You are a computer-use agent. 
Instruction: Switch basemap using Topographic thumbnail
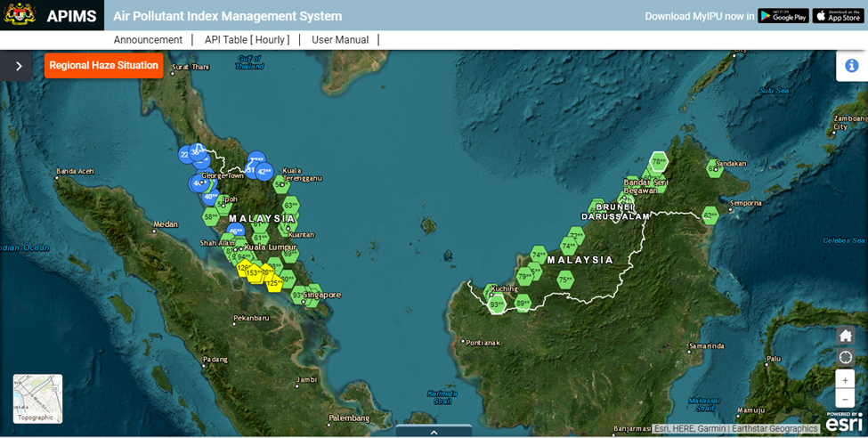tap(37, 398)
